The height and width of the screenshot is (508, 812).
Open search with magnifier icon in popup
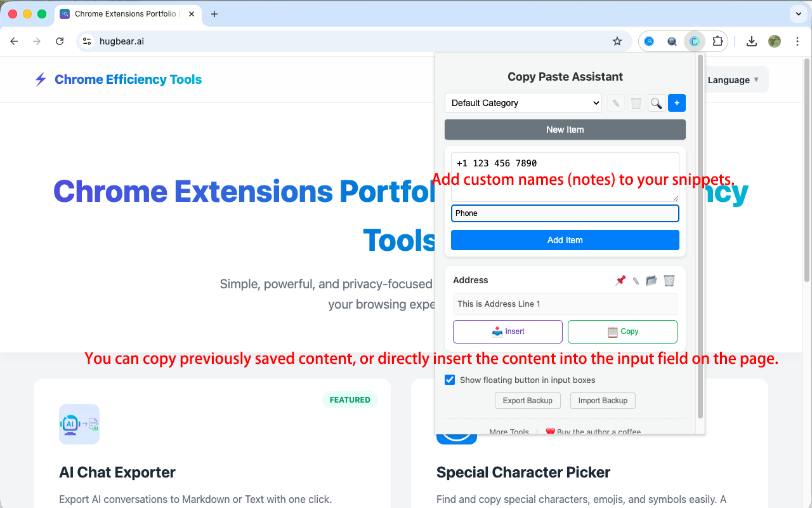pos(657,103)
